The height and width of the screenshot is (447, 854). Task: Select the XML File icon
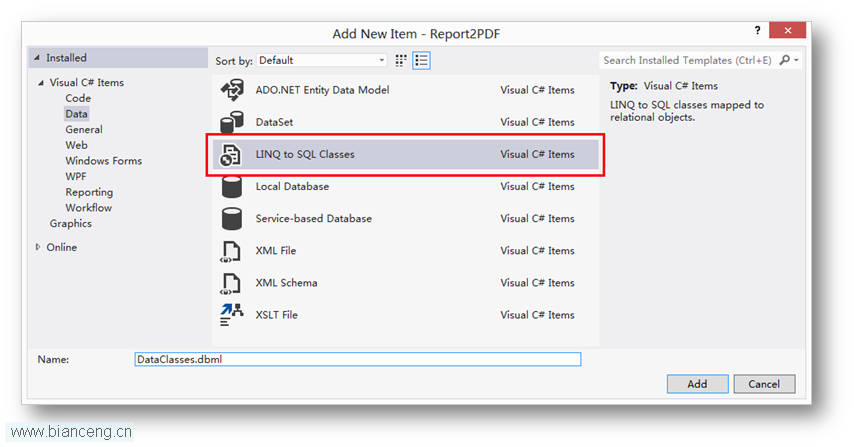230,251
